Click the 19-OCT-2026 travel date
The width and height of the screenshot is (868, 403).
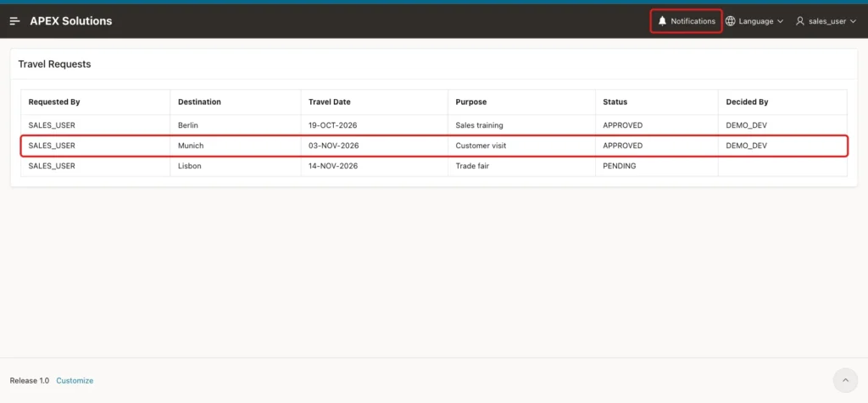click(332, 125)
